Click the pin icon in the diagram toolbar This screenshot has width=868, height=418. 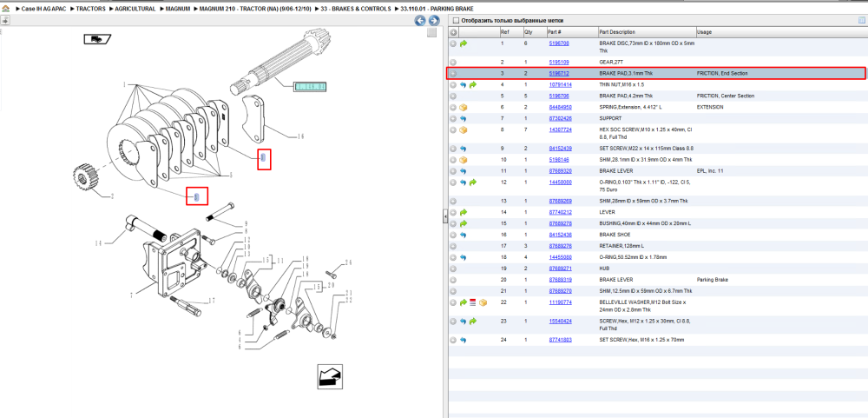pos(5,21)
